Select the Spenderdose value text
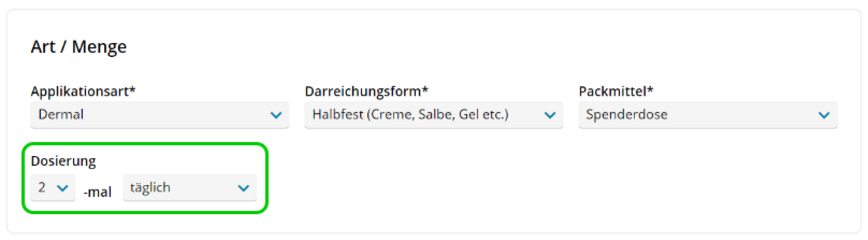This screenshot has height=240, width=868. (627, 114)
